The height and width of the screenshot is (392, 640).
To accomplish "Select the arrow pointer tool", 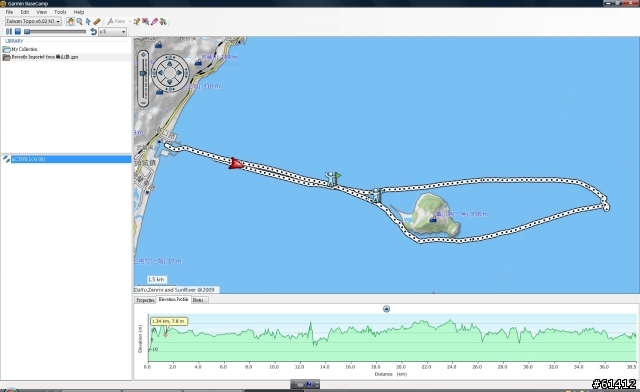I will pyautogui.click(x=88, y=21).
